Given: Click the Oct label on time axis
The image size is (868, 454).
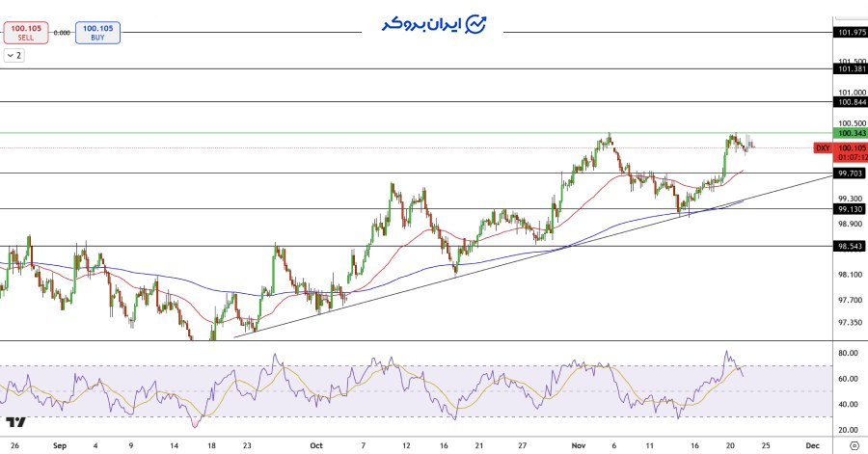Looking at the screenshot, I should (315, 446).
